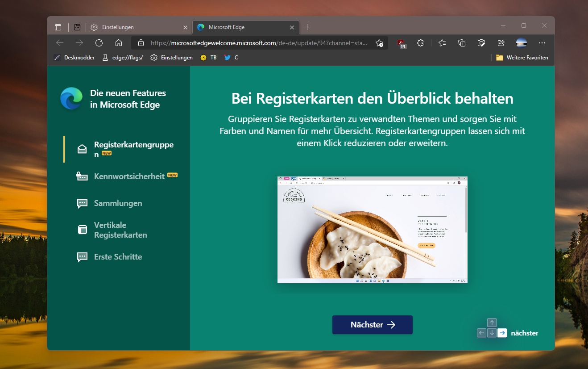This screenshot has height=369, width=588.
Task: Open the Twitter C bookmark
Action: [x=231, y=58]
